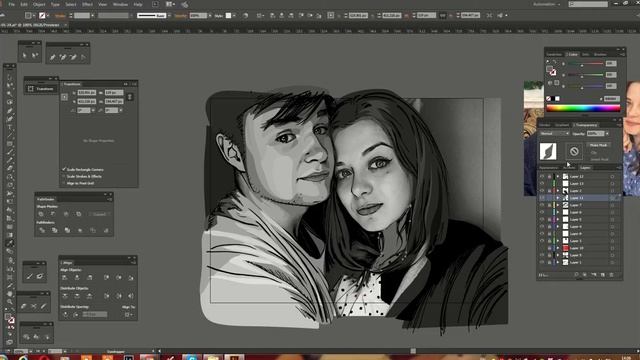
Task: Click Stroke link in control bar
Action: pos(60,16)
